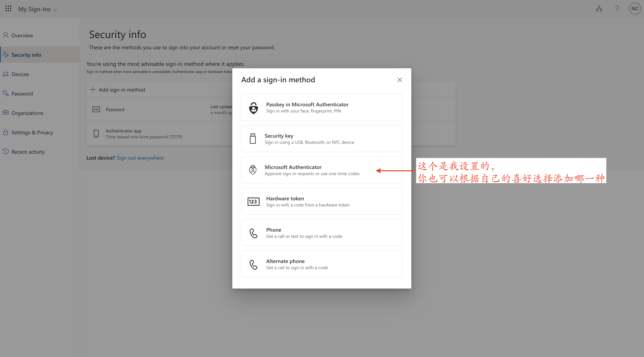Open the NC account avatar
The height and width of the screenshot is (357, 644).
point(634,9)
